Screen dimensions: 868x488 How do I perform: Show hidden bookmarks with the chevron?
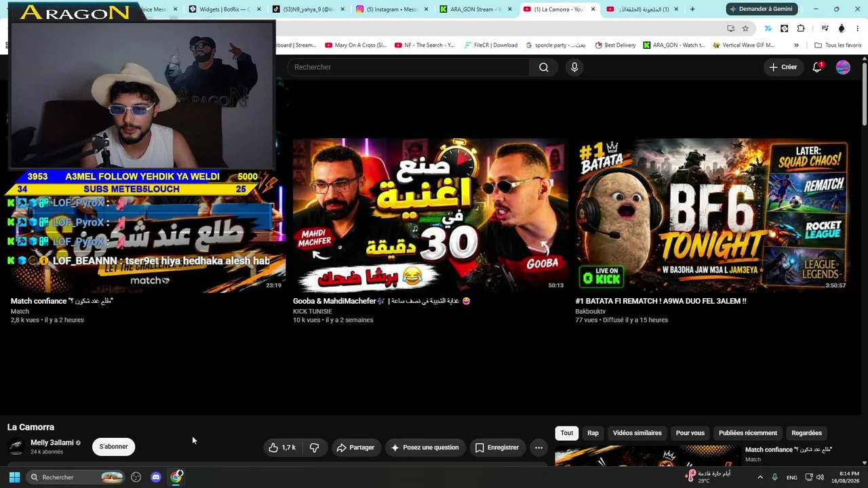coord(796,45)
